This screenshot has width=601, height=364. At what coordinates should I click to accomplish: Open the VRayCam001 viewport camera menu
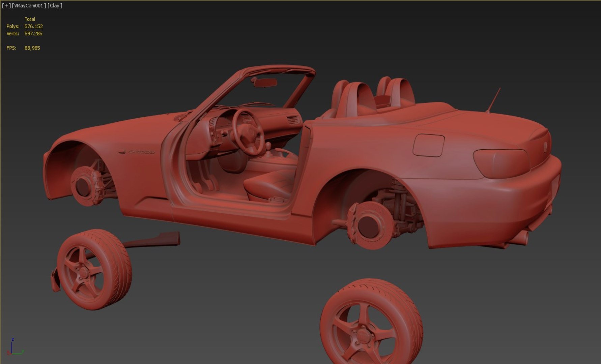click(29, 6)
